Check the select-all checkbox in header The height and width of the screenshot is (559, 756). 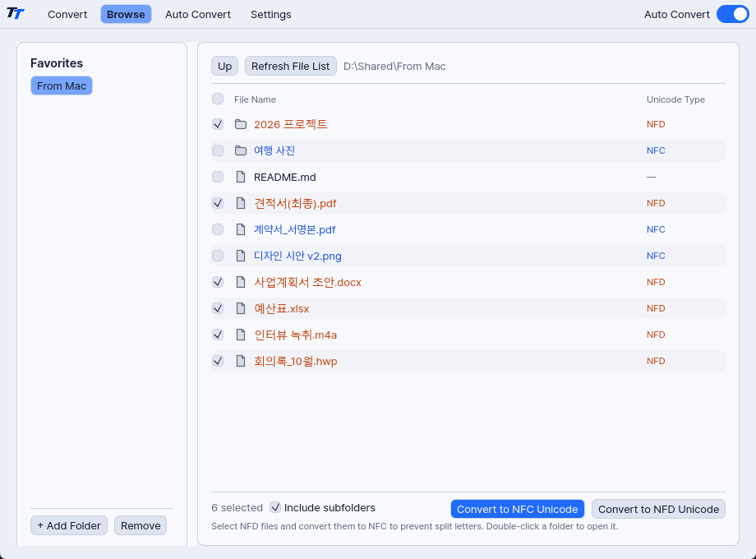tap(218, 99)
